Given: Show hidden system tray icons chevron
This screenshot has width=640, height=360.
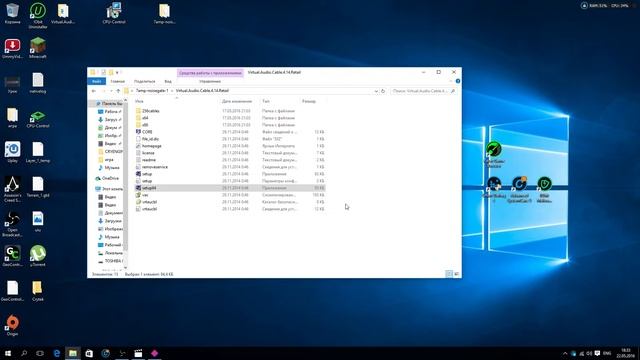Looking at the screenshot, I should (x=565, y=353).
